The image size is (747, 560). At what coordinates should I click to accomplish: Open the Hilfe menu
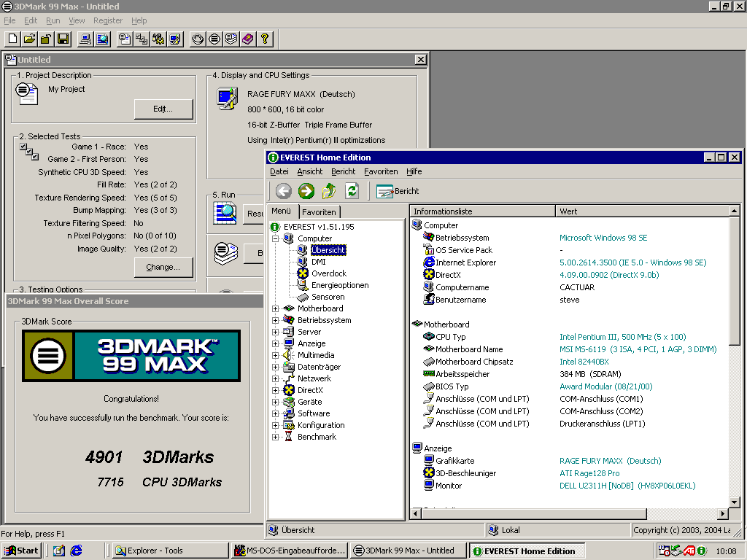[x=414, y=171]
